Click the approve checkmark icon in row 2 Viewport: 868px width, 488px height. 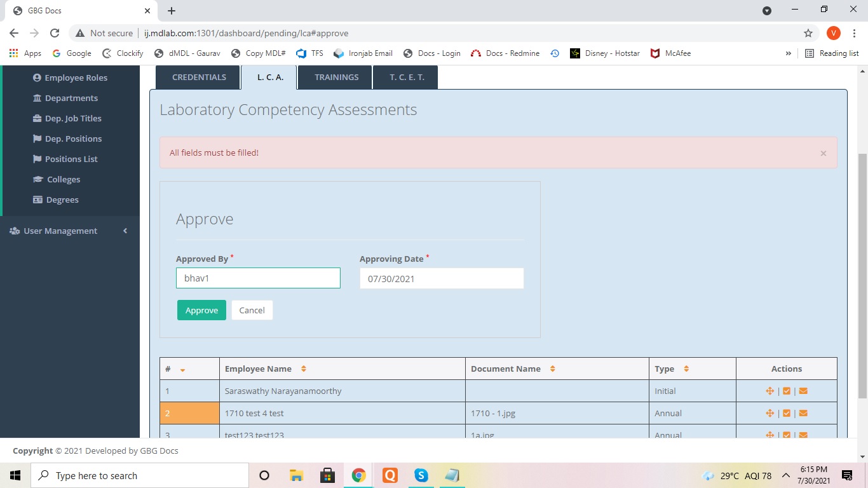[x=787, y=414]
